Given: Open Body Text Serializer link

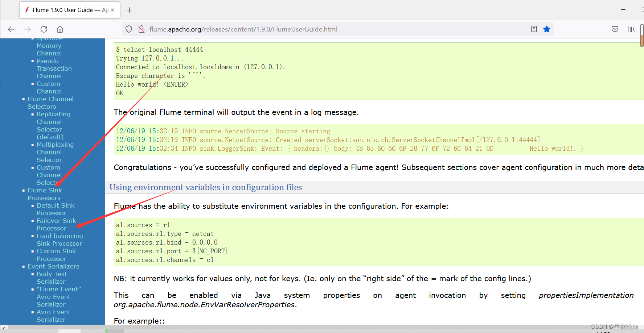Looking at the screenshot, I should point(52,278).
